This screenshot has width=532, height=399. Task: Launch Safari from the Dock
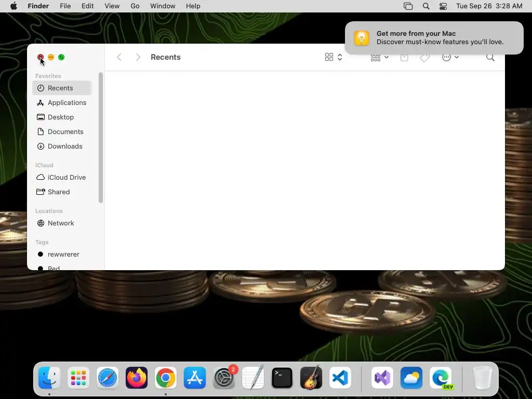click(108, 378)
